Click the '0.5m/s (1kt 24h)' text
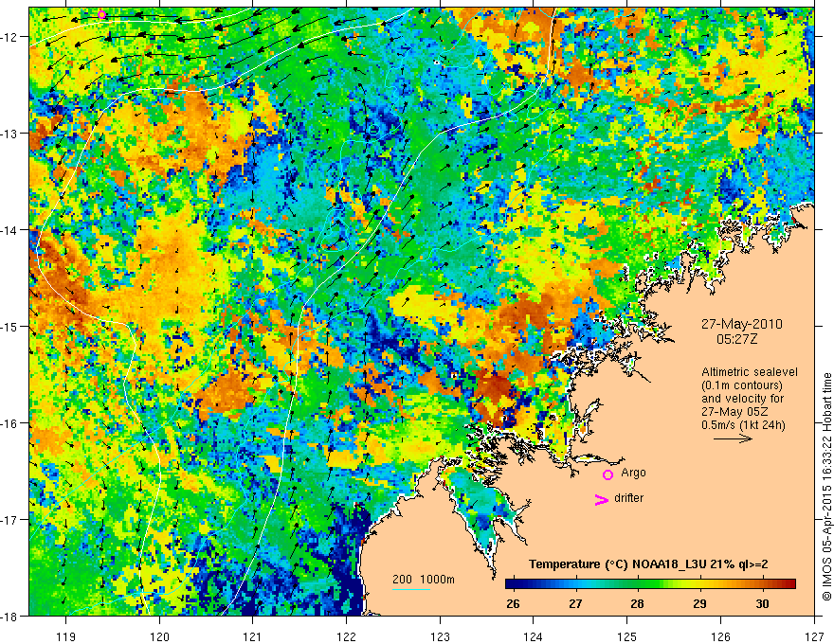 tap(744, 424)
